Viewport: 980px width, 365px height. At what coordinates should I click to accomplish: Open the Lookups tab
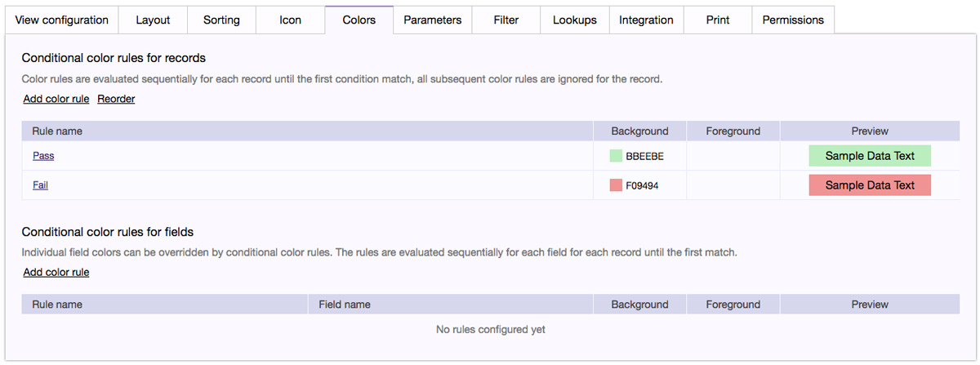tap(575, 20)
